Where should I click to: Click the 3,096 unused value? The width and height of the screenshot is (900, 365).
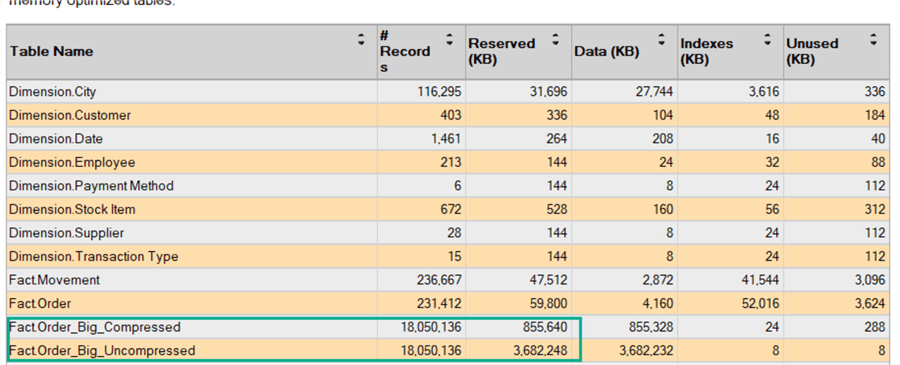870,280
